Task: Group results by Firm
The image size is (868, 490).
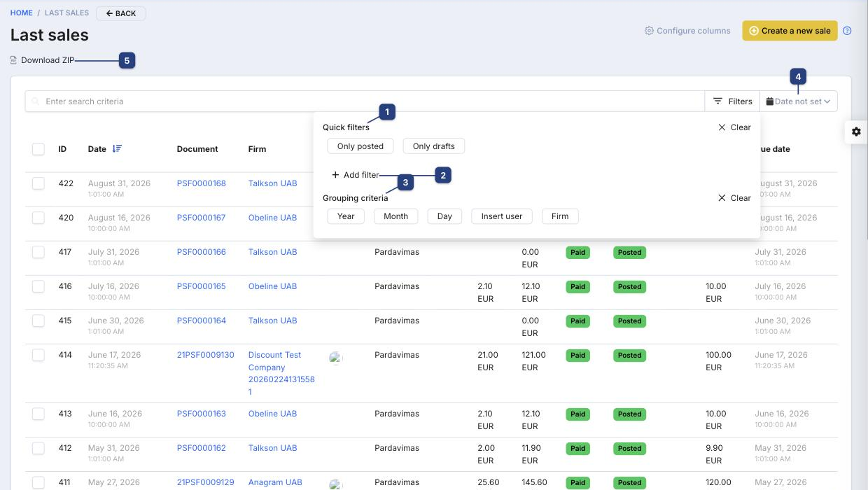Action: pyautogui.click(x=560, y=216)
